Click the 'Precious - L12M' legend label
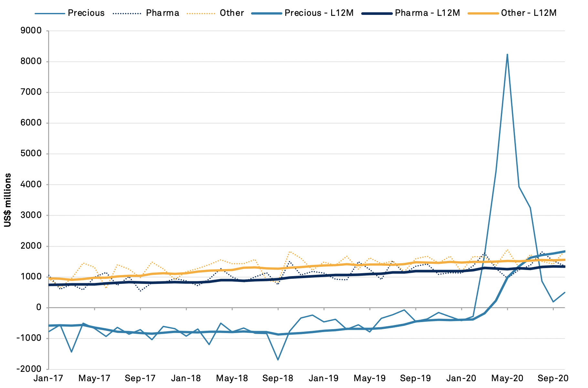Viewport: 588px width, 388px height. pyautogui.click(x=319, y=13)
